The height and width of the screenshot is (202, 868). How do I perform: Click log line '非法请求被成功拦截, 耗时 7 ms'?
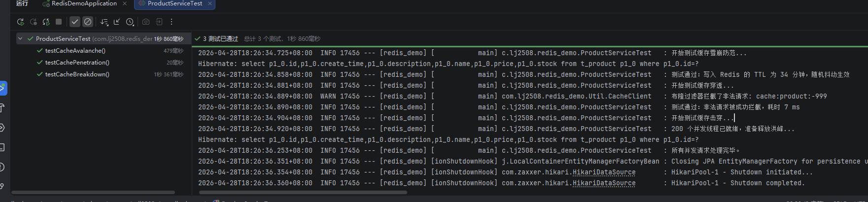499,107
